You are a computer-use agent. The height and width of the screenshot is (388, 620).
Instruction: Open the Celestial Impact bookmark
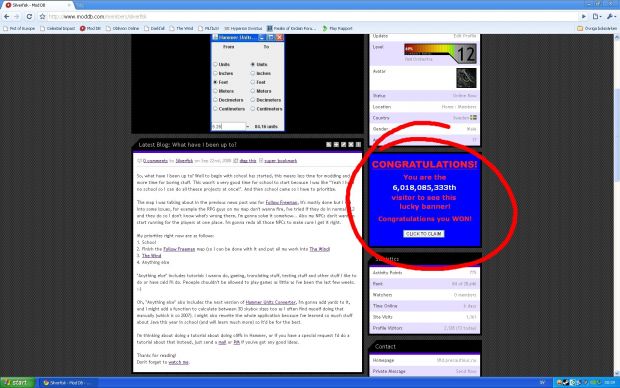pyautogui.click(x=58, y=28)
